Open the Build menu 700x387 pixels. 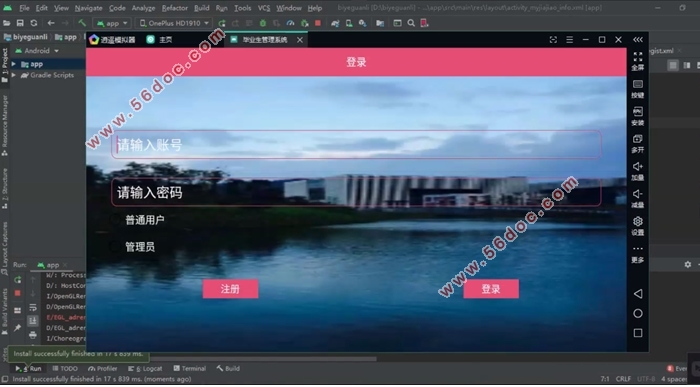tap(202, 8)
